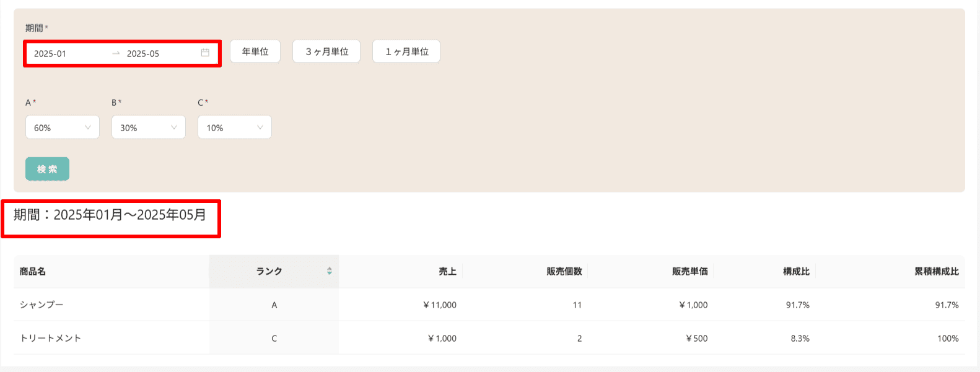Sort by the ランク column arrows

[330, 271]
